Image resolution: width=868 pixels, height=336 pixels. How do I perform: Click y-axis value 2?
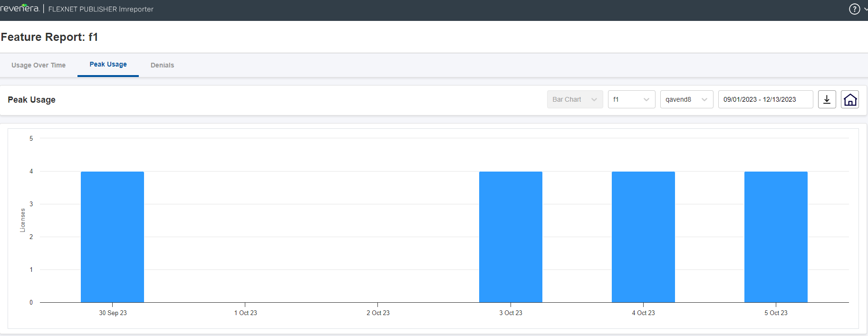(31, 237)
